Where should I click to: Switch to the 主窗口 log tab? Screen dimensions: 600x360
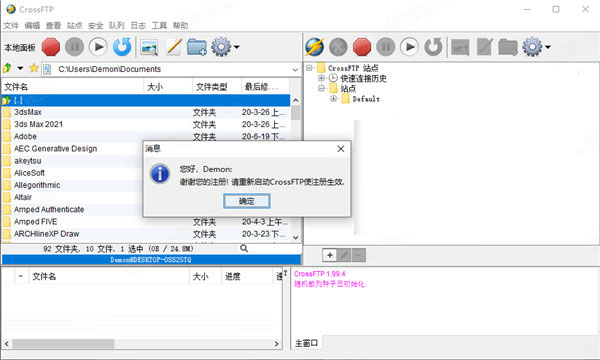[x=307, y=344]
